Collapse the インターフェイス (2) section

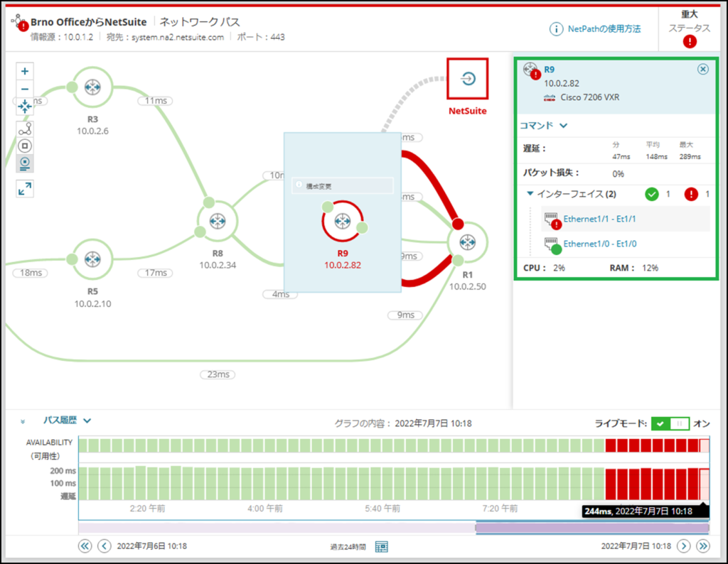[x=530, y=194]
